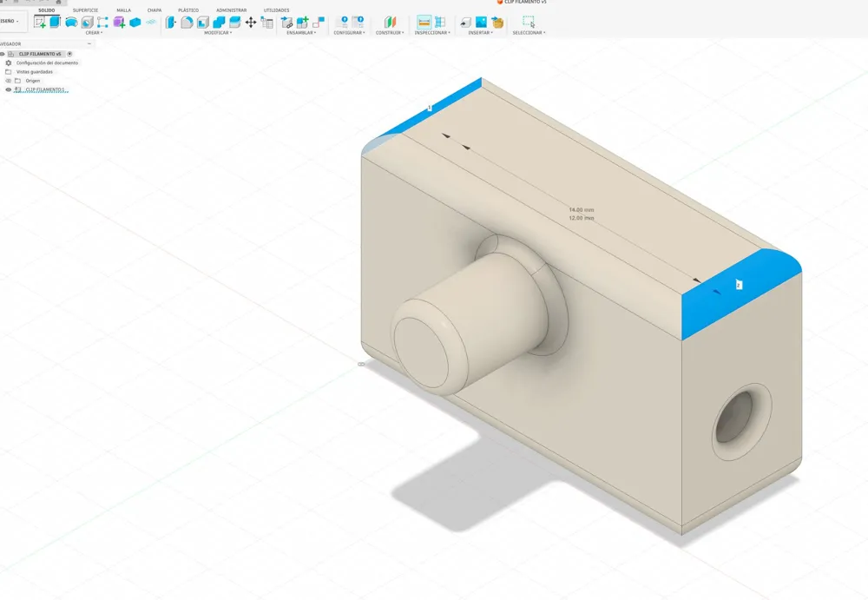Toggle visibility of CLIP FILAMENTO:1 component

pyautogui.click(x=9, y=89)
